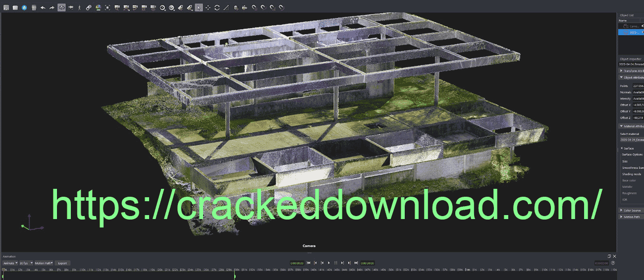Select the Surface radio option
This screenshot has width=644, height=280.
tap(621, 148)
